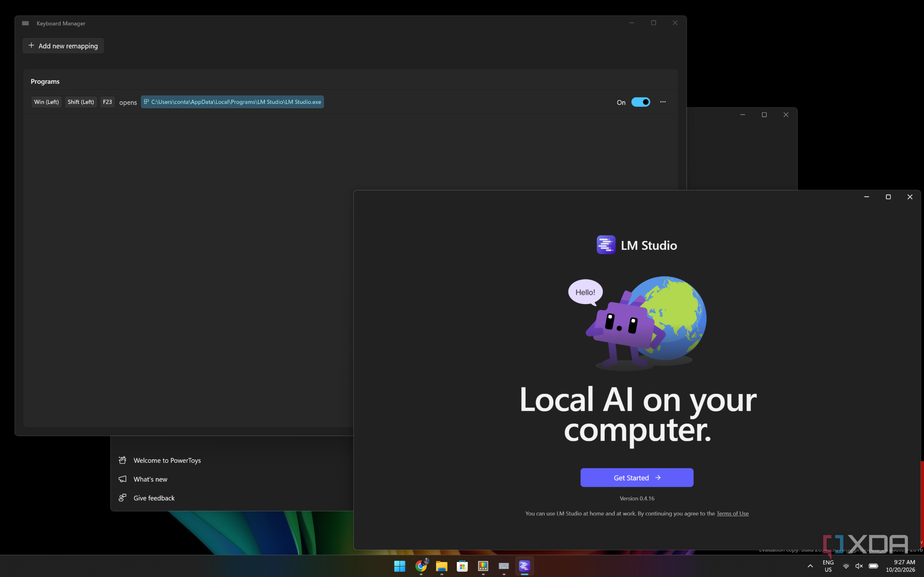
Task: Open Wi-Fi network settings in tray
Action: (846, 566)
